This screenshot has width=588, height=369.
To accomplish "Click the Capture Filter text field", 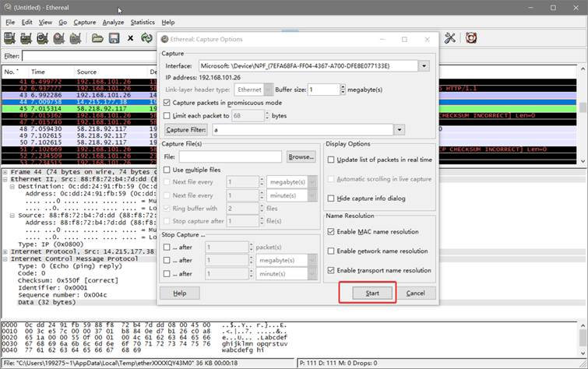I will click(303, 130).
